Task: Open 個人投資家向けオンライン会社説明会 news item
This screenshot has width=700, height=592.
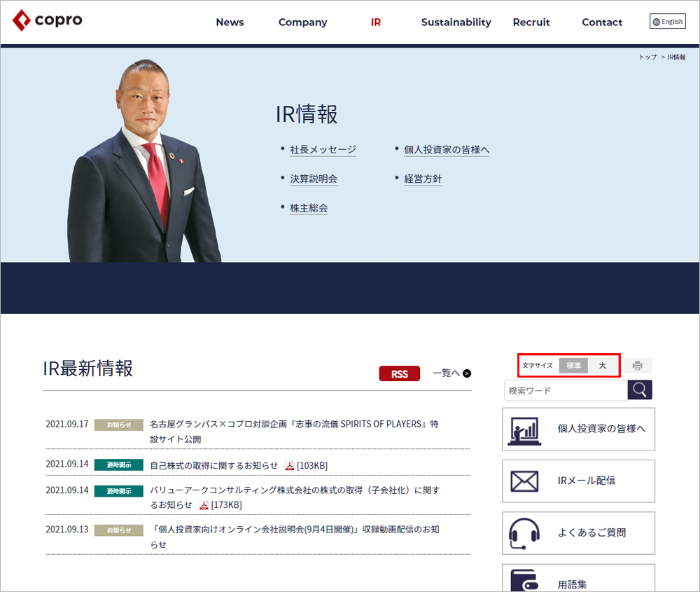Action: [295, 537]
